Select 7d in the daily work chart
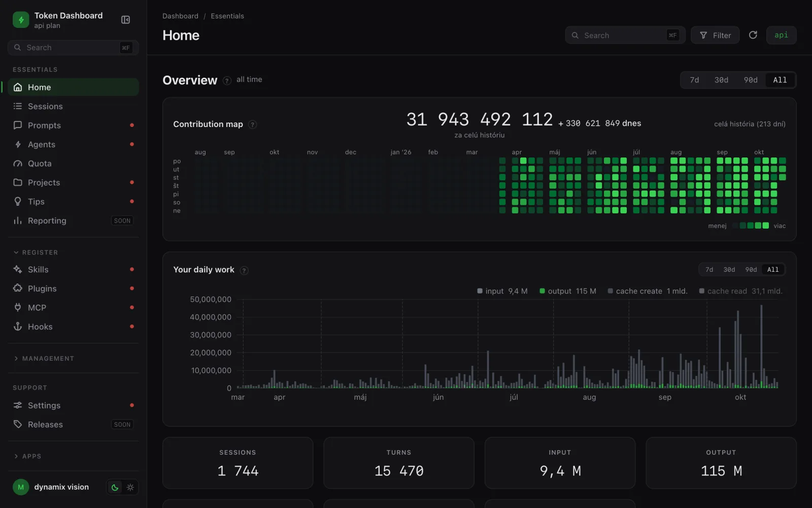This screenshot has width=812, height=508. pyautogui.click(x=709, y=270)
